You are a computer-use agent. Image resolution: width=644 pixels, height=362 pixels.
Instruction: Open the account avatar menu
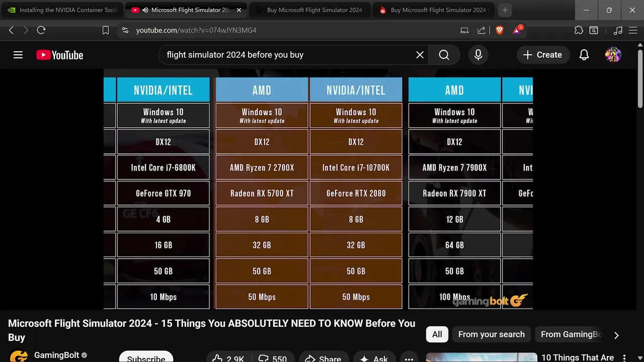(x=613, y=55)
